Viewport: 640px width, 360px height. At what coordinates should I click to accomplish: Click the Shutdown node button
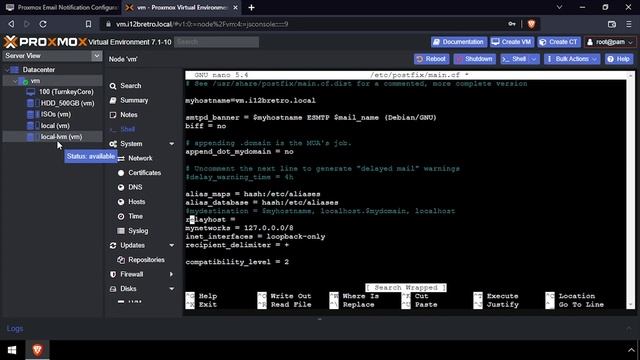(x=475, y=59)
